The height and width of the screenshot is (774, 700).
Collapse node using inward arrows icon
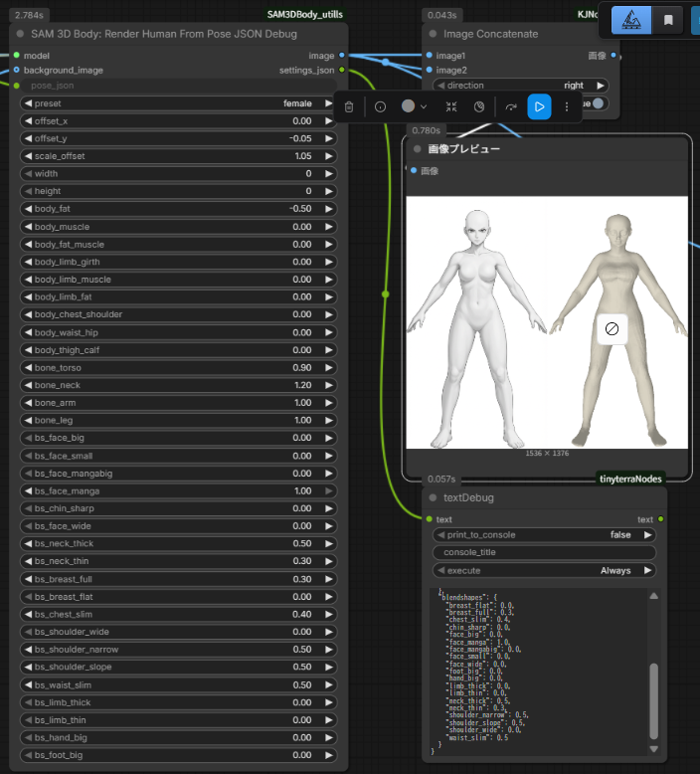coord(451,106)
